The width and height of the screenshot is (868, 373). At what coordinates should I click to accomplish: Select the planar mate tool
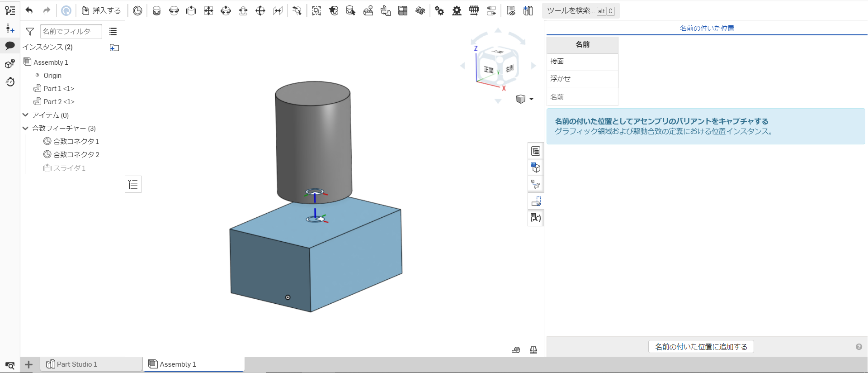point(208,11)
